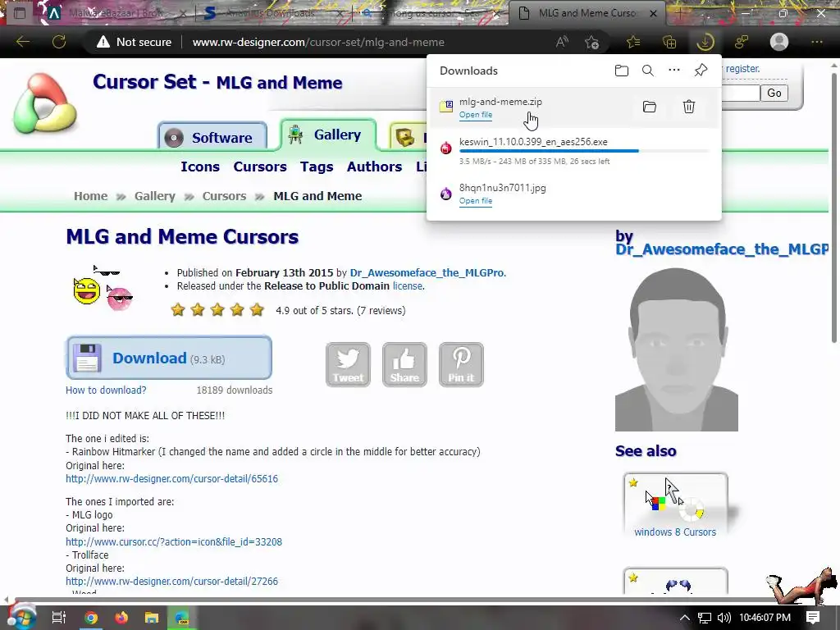Image resolution: width=840 pixels, height=630 pixels.
Task: Open the tab actions icon in Edge title bar
Action: (x=20, y=13)
